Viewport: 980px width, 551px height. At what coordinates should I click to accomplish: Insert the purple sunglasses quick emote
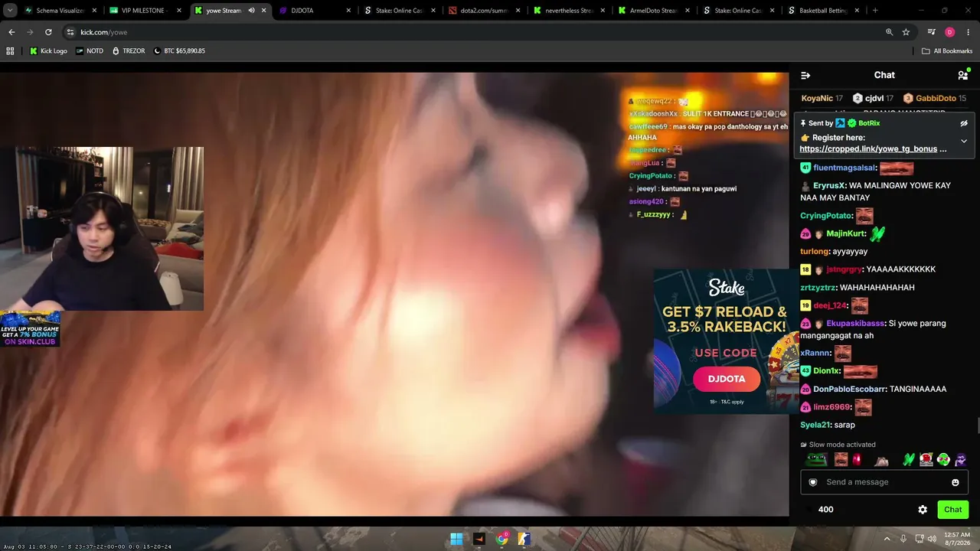[x=961, y=460]
